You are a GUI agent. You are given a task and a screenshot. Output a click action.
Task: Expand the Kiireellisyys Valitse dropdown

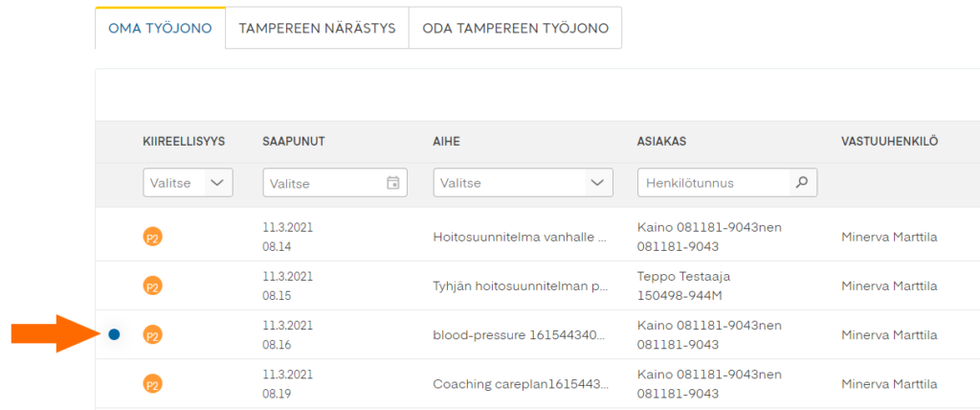[x=218, y=183]
